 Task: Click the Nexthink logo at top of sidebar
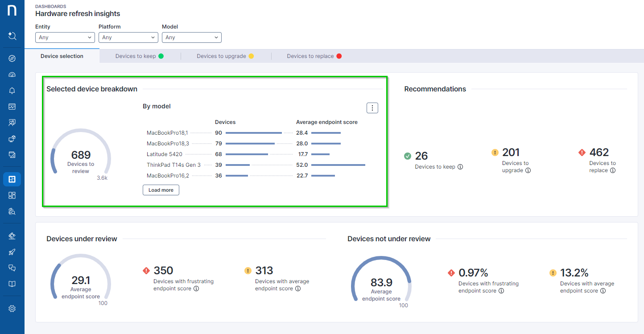click(12, 11)
